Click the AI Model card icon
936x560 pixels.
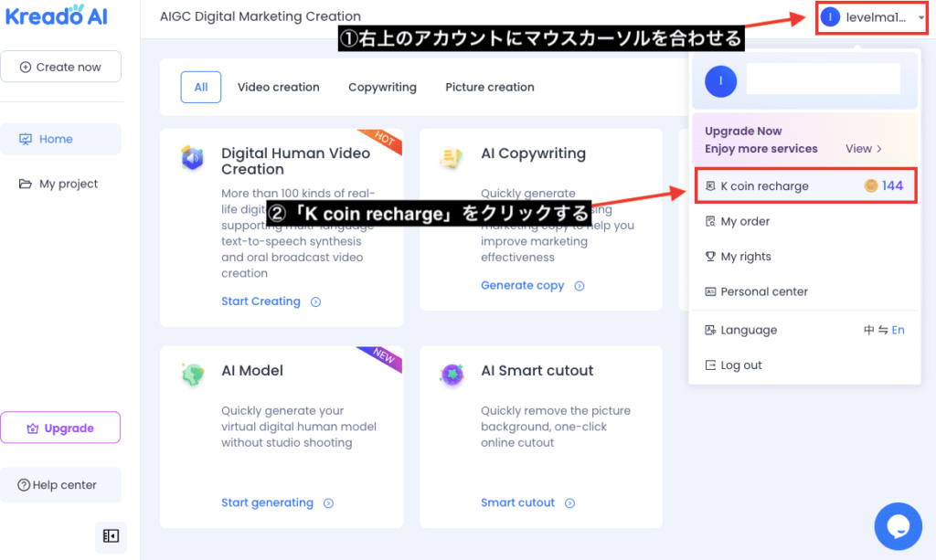(193, 375)
